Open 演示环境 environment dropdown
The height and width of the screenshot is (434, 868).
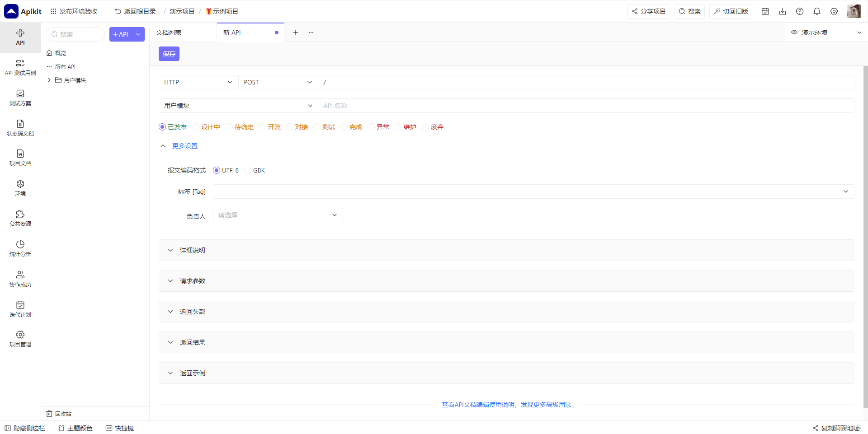[826, 33]
